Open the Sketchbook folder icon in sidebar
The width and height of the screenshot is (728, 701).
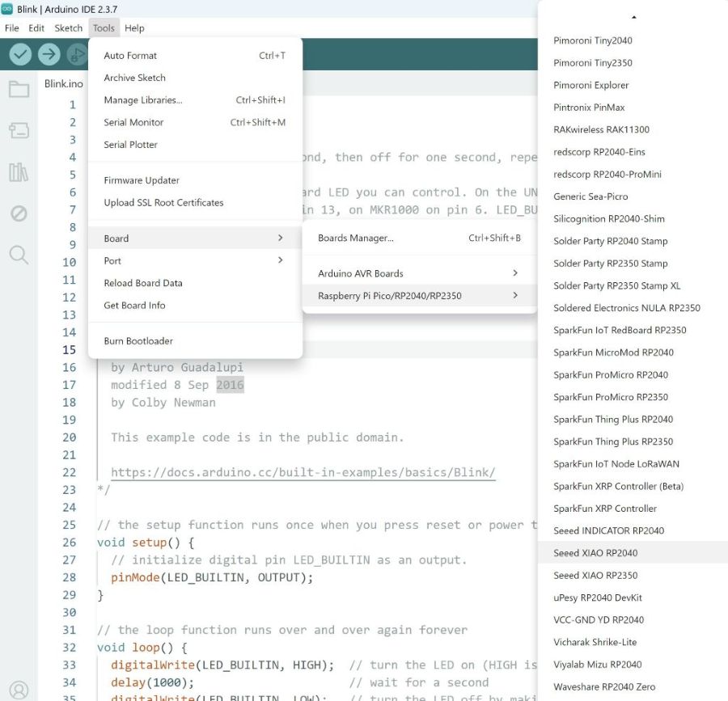pos(19,89)
